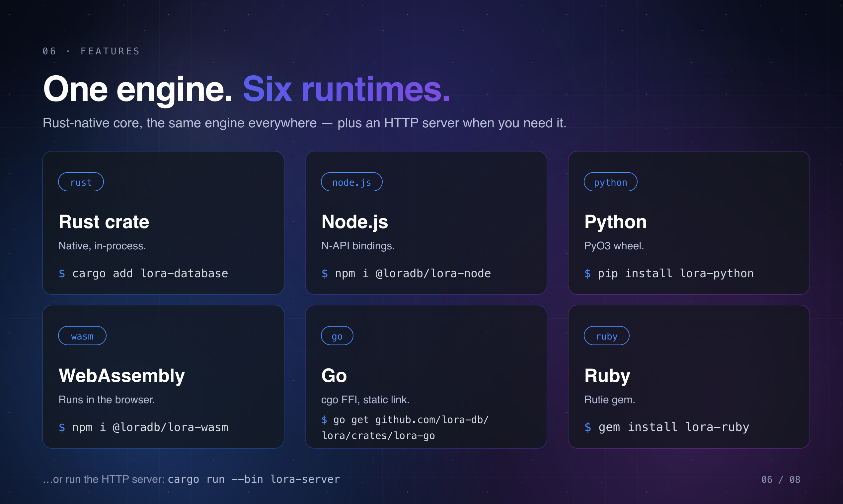
Task: Click the "pip install lora-python" command
Action: (676, 274)
